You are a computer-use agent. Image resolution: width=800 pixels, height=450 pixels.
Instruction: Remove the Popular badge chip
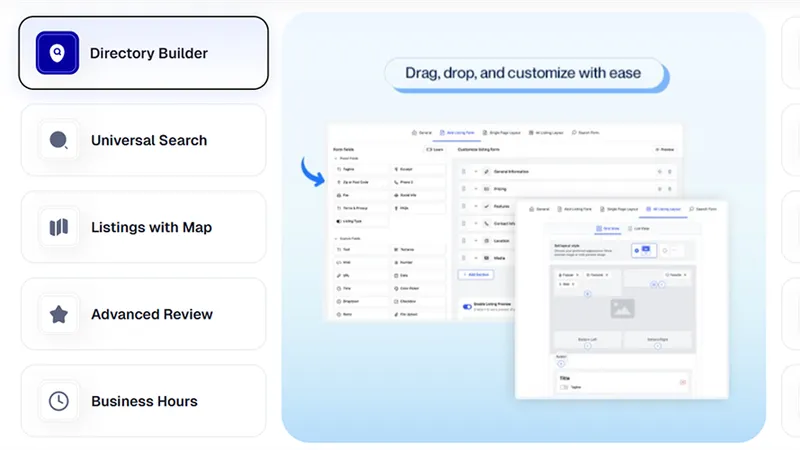coord(578,275)
